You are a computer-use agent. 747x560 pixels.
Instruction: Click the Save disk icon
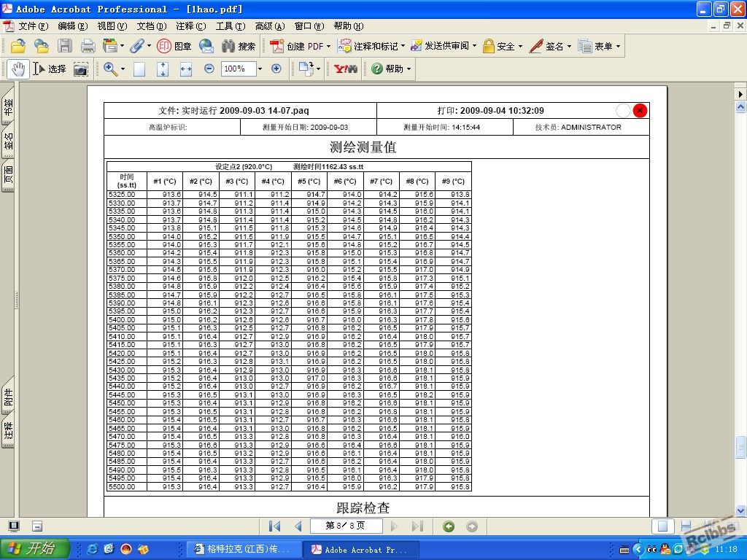[x=64, y=46]
